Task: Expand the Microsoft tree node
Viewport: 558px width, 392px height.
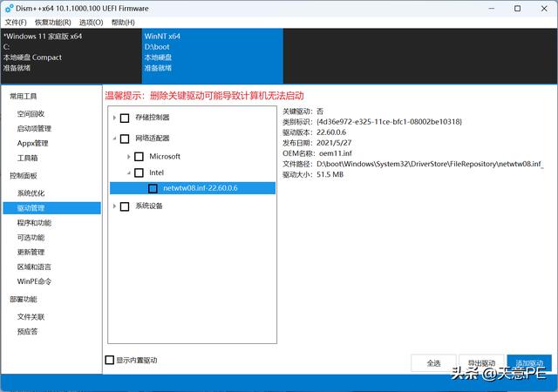Action: pyautogui.click(x=128, y=157)
